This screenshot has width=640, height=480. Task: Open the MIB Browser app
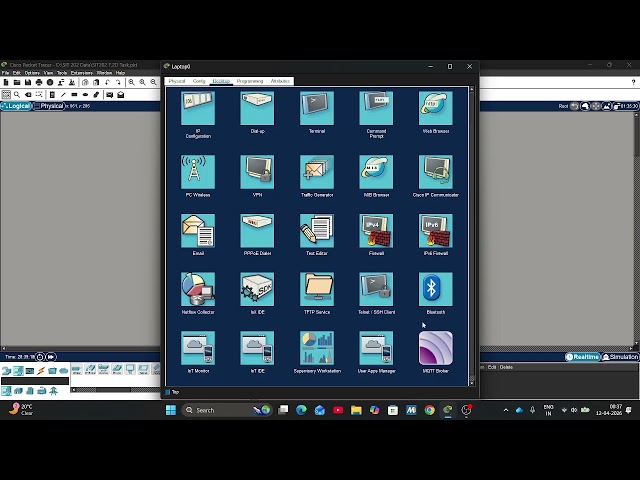point(376,172)
